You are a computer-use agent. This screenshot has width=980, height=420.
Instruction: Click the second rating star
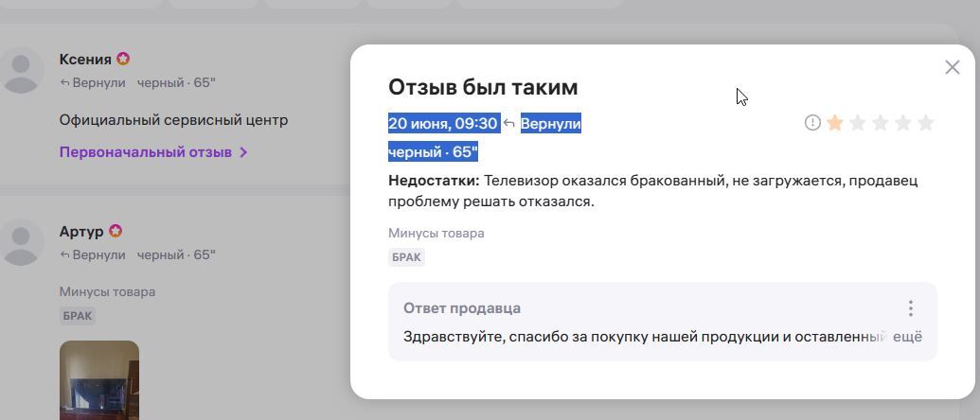(858, 123)
